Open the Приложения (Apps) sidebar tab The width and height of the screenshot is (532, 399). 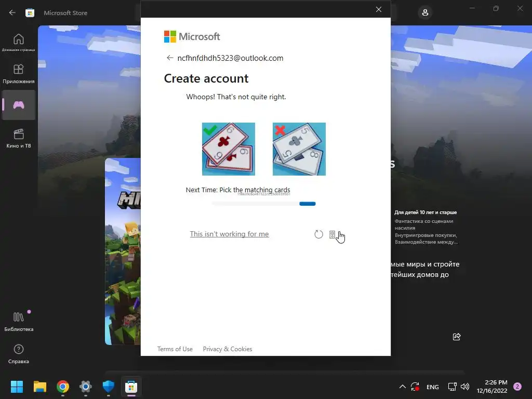point(18,74)
